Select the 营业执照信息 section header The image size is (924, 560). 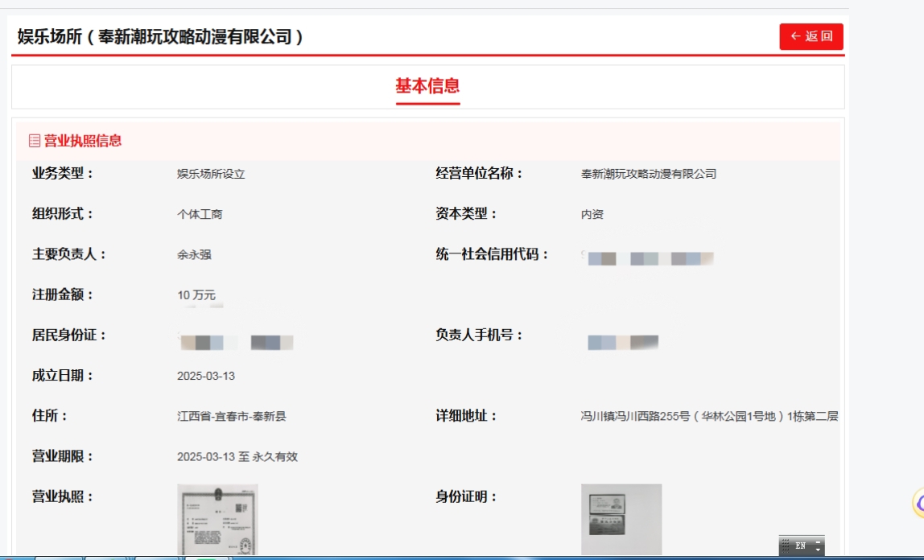[x=82, y=141]
